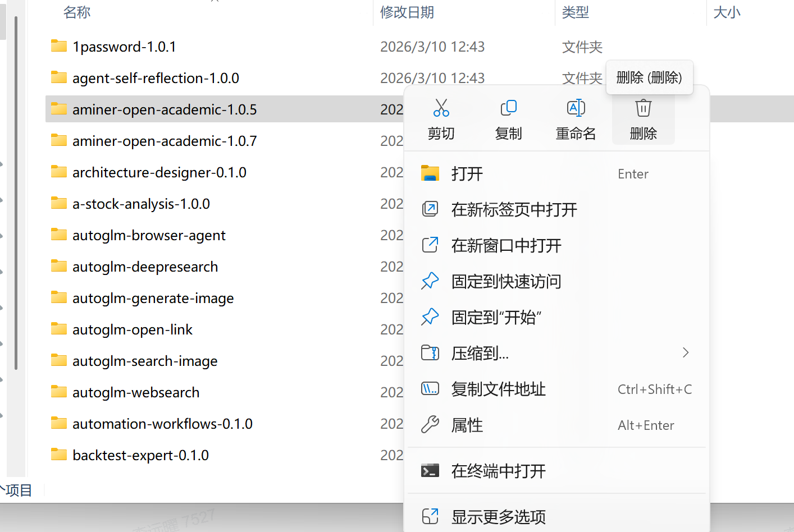This screenshot has height=532, width=794.
Task: Click the Copy (复制) icon
Action: click(509, 108)
